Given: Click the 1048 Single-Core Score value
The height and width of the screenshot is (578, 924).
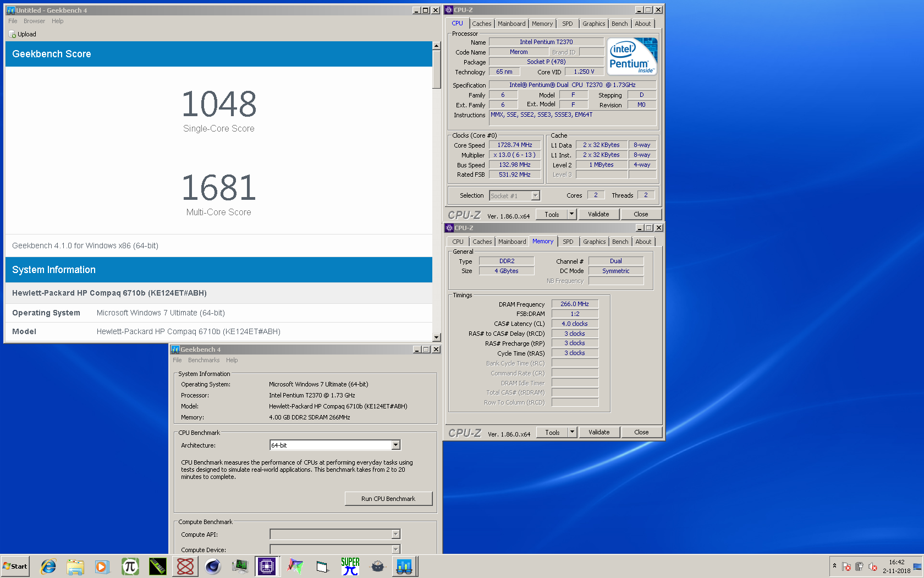Looking at the screenshot, I should [x=219, y=103].
